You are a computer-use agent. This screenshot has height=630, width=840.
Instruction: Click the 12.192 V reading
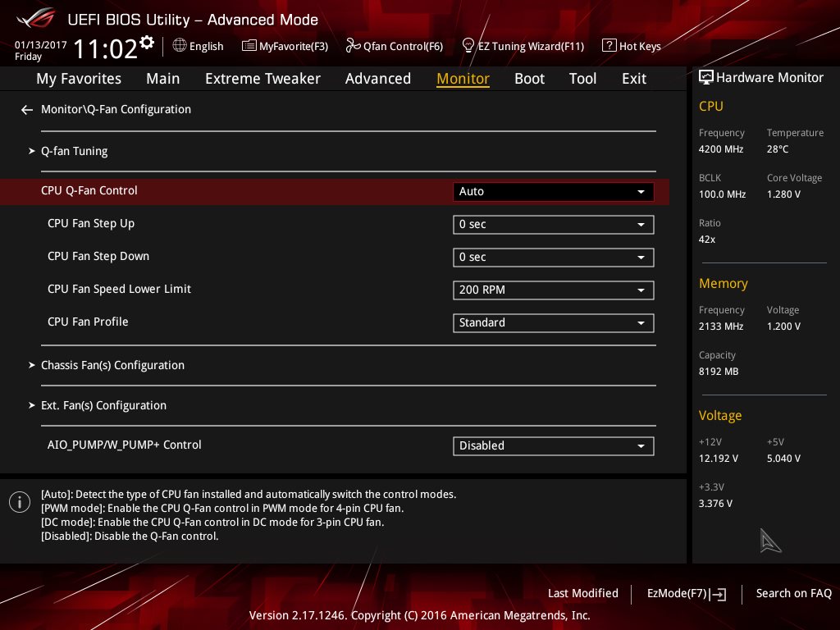(719, 459)
